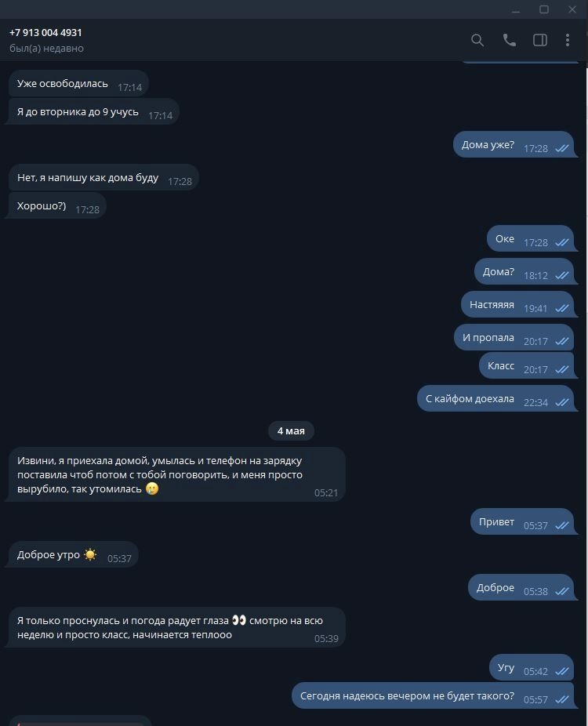
Task: Open profile of +7 913 004 4931
Action: [45, 32]
